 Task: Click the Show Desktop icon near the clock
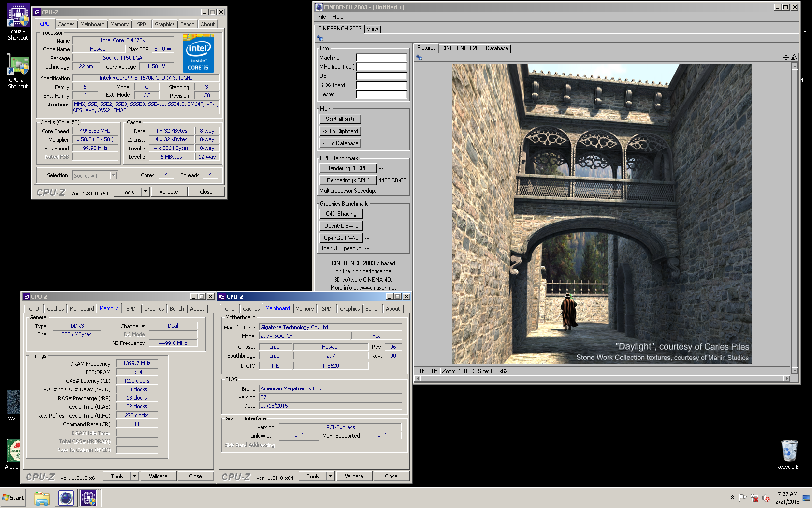click(806, 498)
